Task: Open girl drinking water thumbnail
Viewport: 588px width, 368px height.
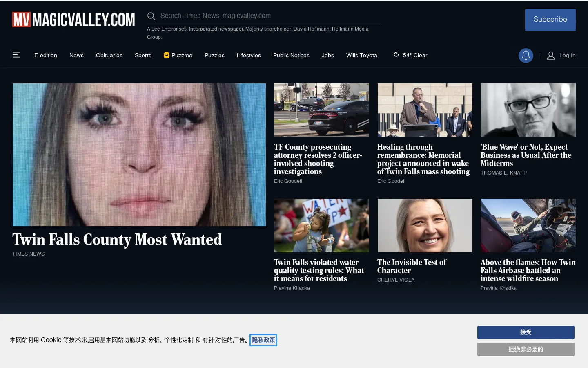Action: click(x=322, y=225)
